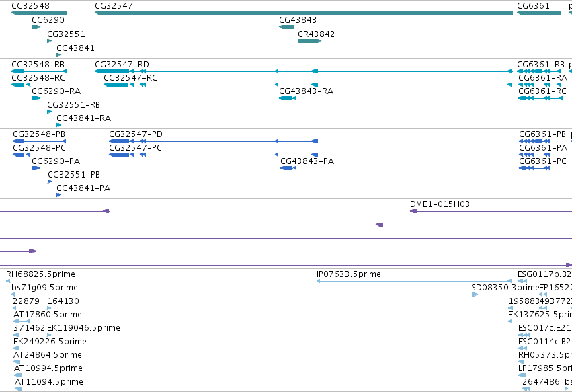The width and height of the screenshot is (572, 392).
Task: Select the 371462 EST label
Action: [x=29, y=328]
